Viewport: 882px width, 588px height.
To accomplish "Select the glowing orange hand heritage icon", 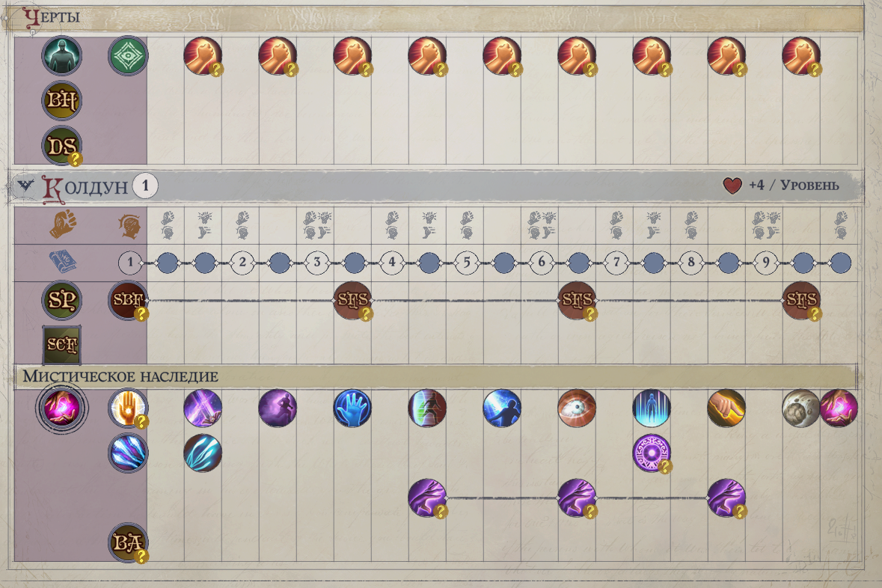I will [x=128, y=408].
